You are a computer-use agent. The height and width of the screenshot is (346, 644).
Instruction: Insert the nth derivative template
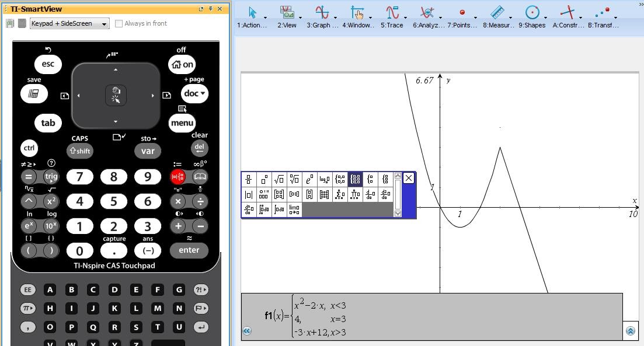pyautogui.click(x=249, y=209)
